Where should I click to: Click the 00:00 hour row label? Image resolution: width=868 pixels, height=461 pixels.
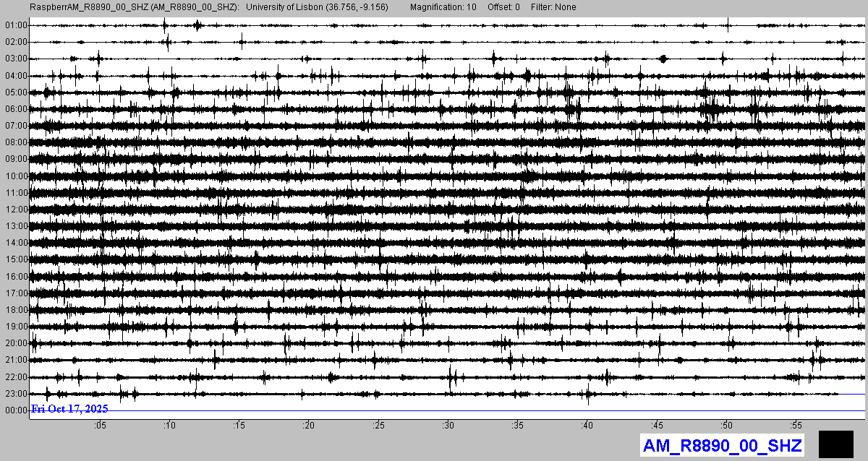tap(15, 410)
